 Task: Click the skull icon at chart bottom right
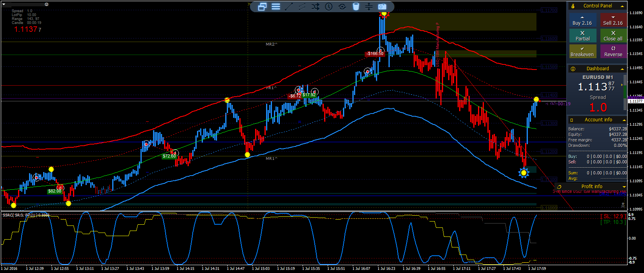coord(623,205)
